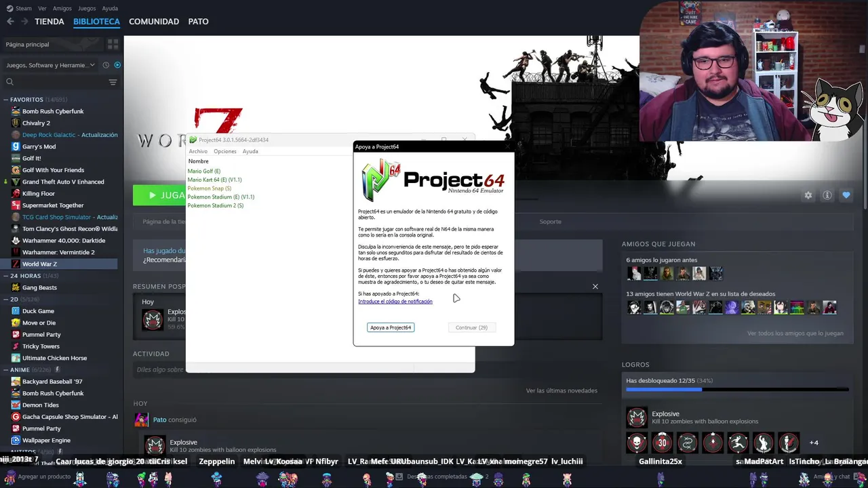Select 'Warhammer 40,000: Darktide' in sidebar
This screenshot has width=868, height=488.
point(64,241)
